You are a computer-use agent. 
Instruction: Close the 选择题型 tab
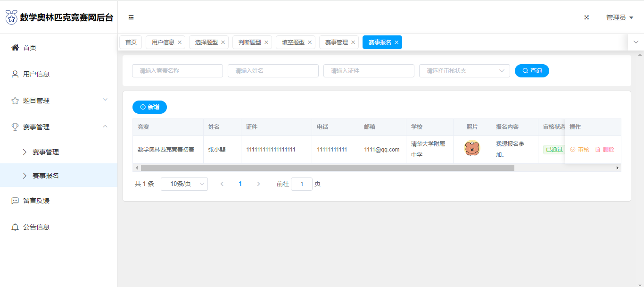pos(223,42)
